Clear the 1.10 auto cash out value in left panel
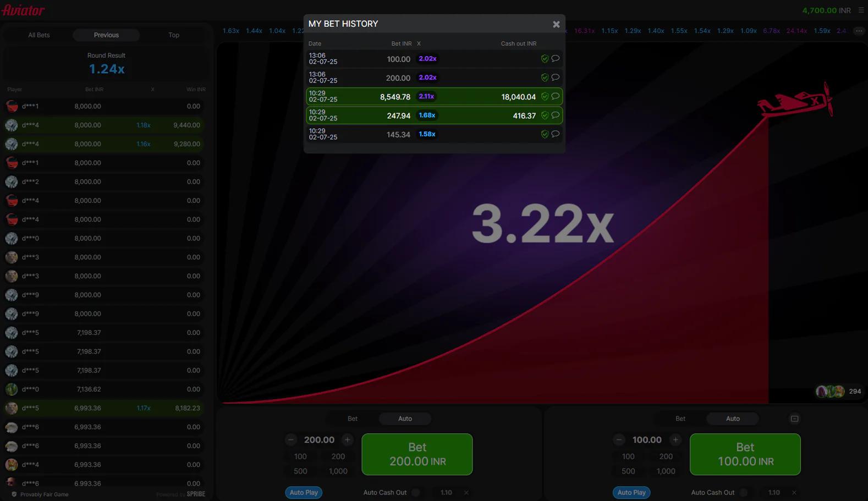This screenshot has height=501, width=868. (x=466, y=493)
